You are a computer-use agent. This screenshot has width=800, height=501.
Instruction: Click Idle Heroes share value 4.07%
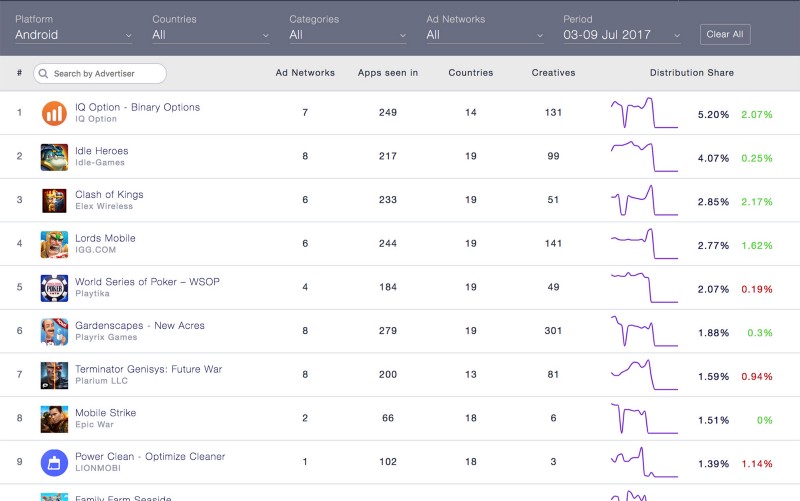tap(713, 158)
